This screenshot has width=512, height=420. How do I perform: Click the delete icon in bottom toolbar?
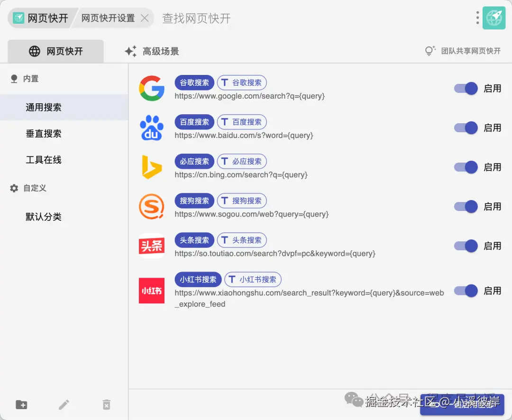(106, 404)
